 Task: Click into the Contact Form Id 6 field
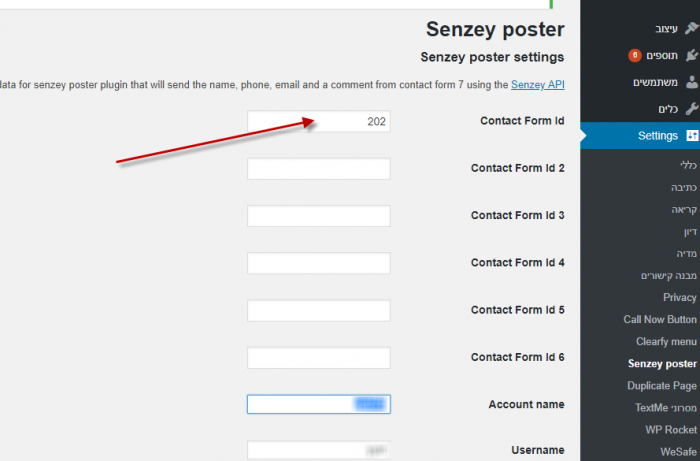(x=318, y=357)
